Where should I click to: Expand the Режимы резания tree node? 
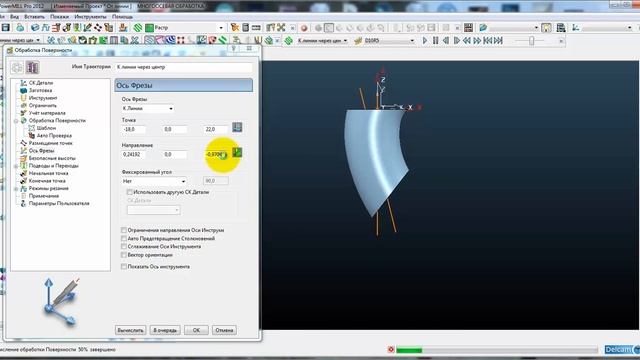point(16,189)
